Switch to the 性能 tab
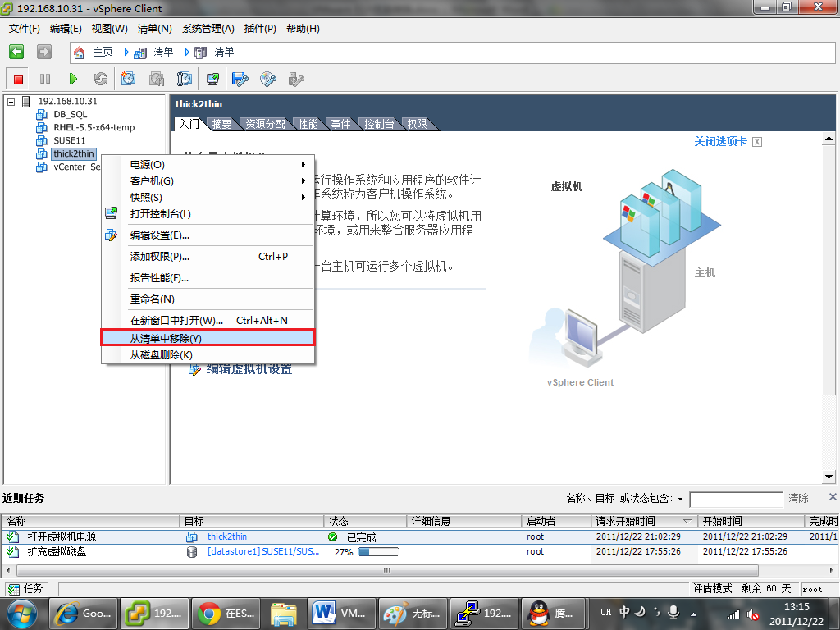The height and width of the screenshot is (630, 840). pyautogui.click(x=308, y=124)
